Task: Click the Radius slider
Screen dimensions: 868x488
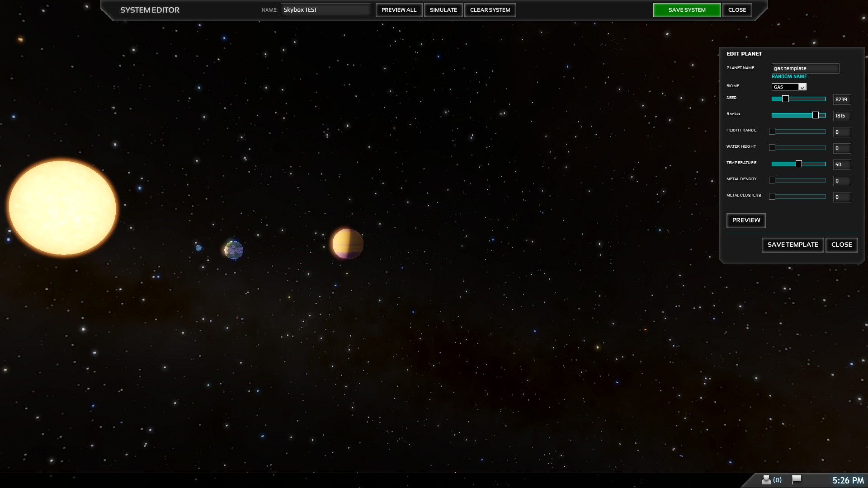Action: pos(798,115)
